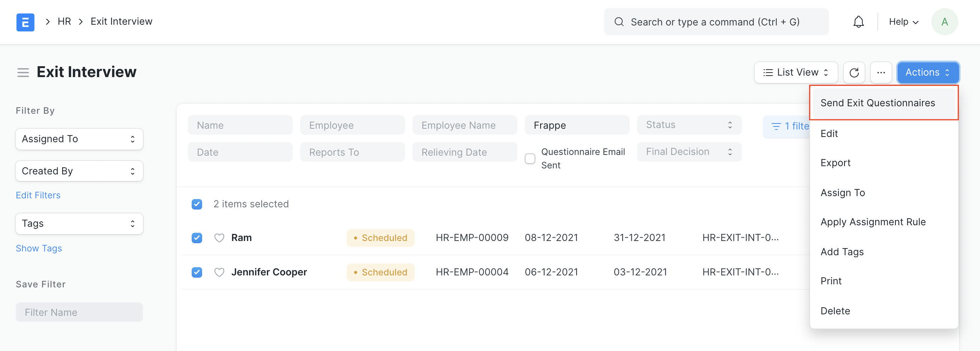The width and height of the screenshot is (980, 351).
Task: Open the notifications bell
Action: 858,22
